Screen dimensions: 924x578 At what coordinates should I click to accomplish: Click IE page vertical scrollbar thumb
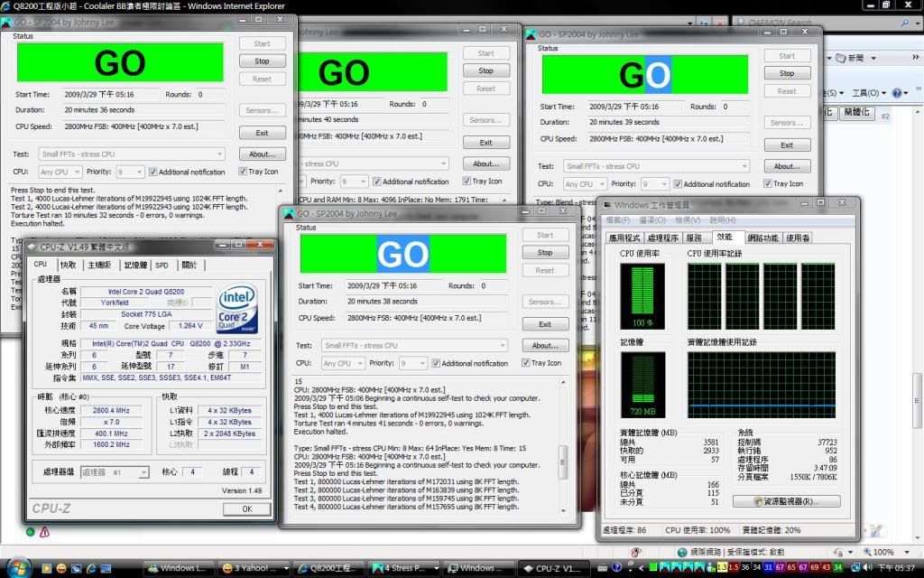tap(917, 401)
